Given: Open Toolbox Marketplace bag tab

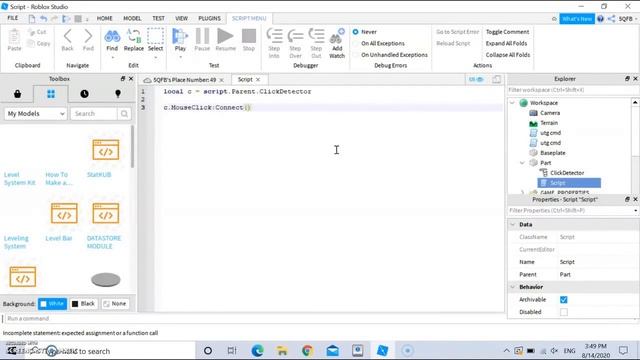Looking at the screenshot, I should [17, 94].
